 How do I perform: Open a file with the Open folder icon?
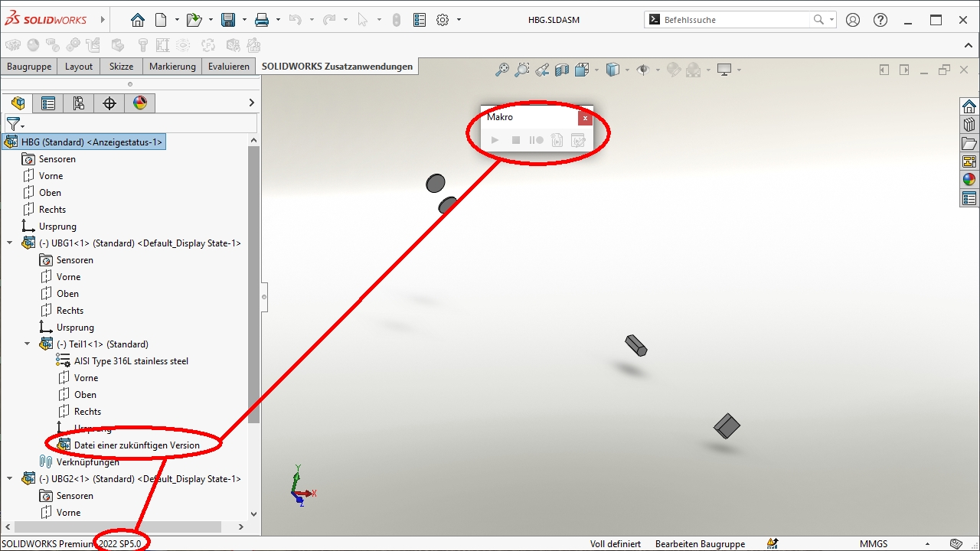(x=194, y=20)
